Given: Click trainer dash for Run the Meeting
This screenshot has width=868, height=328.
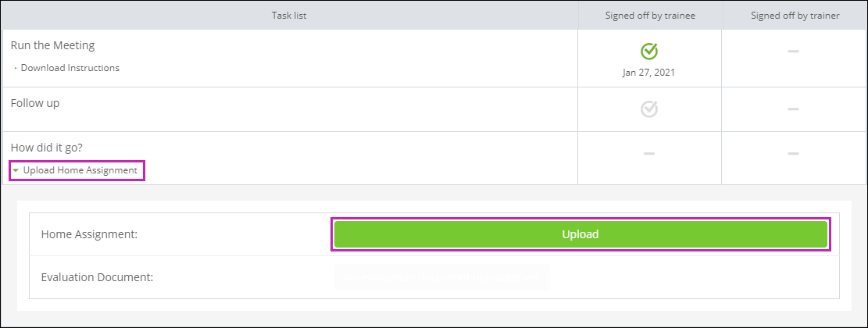Looking at the screenshot, I should point(793,51).
